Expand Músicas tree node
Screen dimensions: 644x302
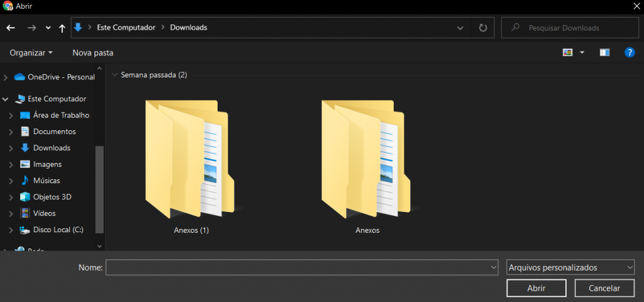[x=11, y=181]
